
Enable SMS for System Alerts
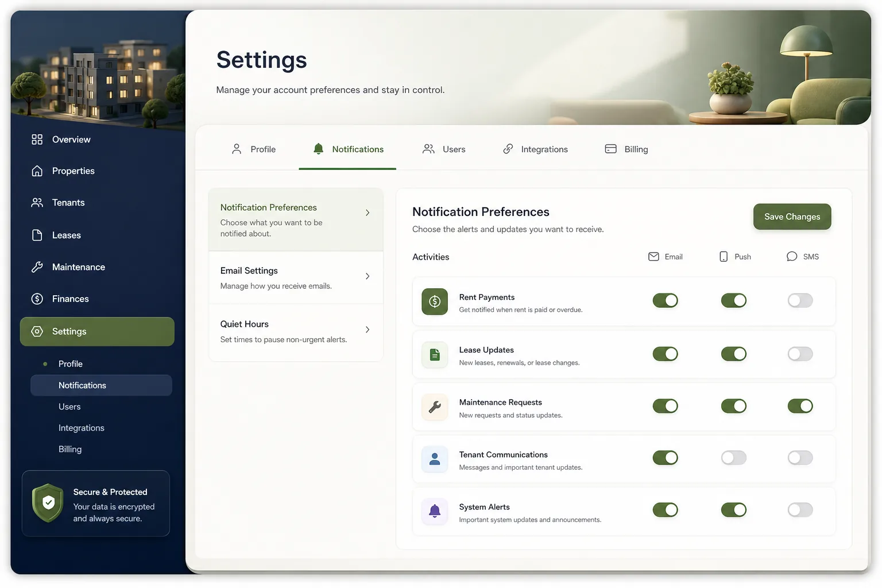tap(800, 509)
